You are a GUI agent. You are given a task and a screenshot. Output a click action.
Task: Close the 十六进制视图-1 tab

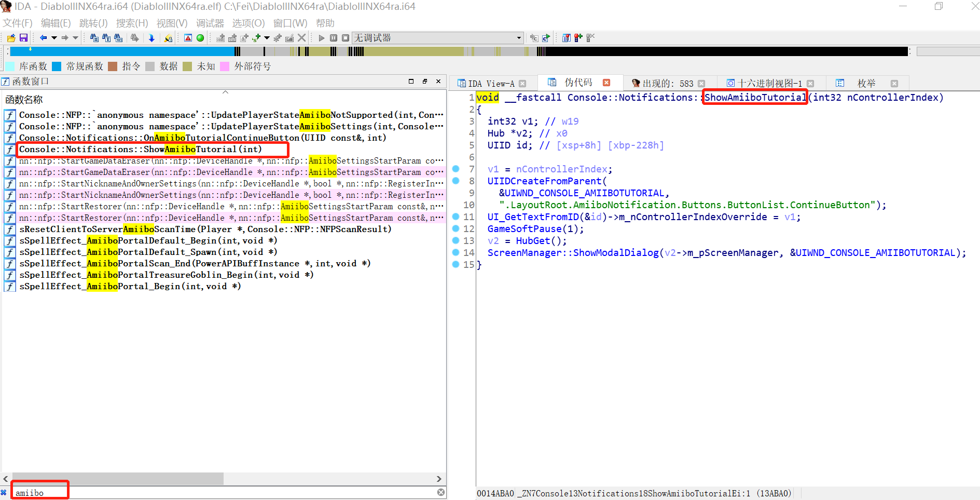tap(810, 84)
